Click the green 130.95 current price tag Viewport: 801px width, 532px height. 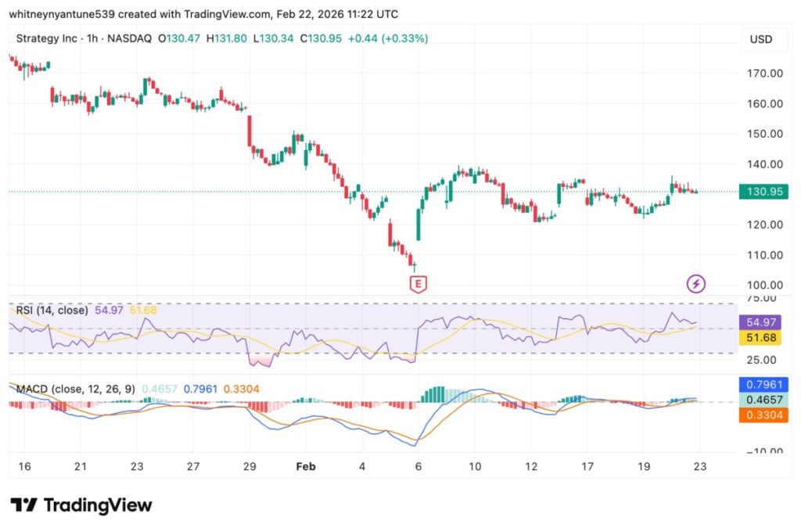point(763,192)
